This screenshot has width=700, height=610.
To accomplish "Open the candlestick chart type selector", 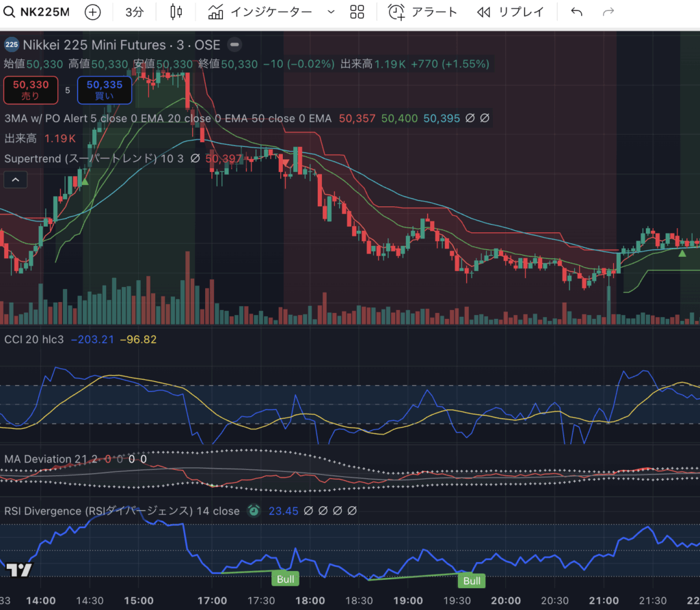I will click(x=176, y=12).
